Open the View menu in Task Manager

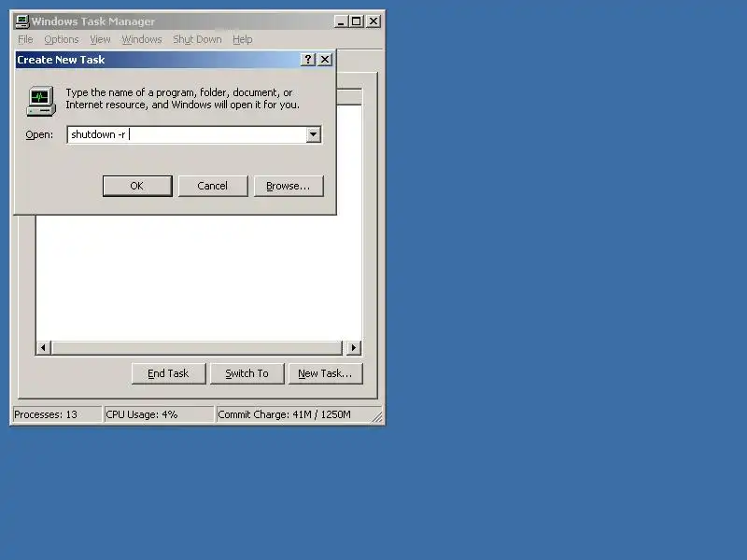100,39
